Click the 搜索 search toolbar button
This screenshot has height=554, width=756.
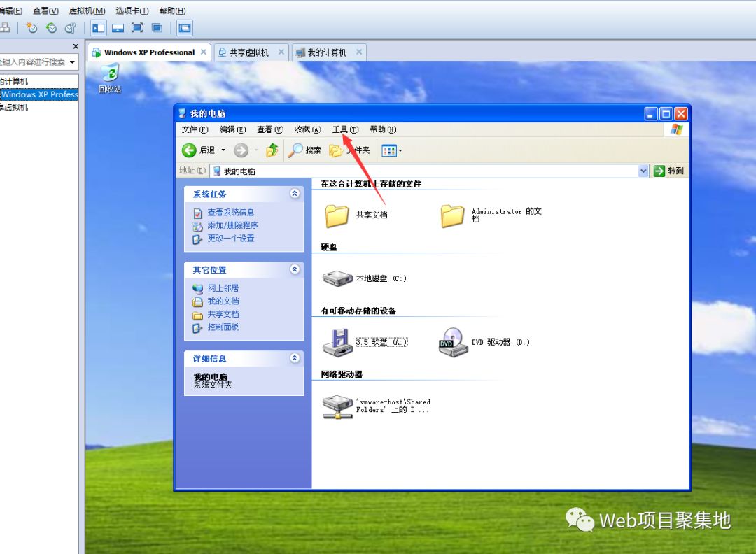point(304,150)
